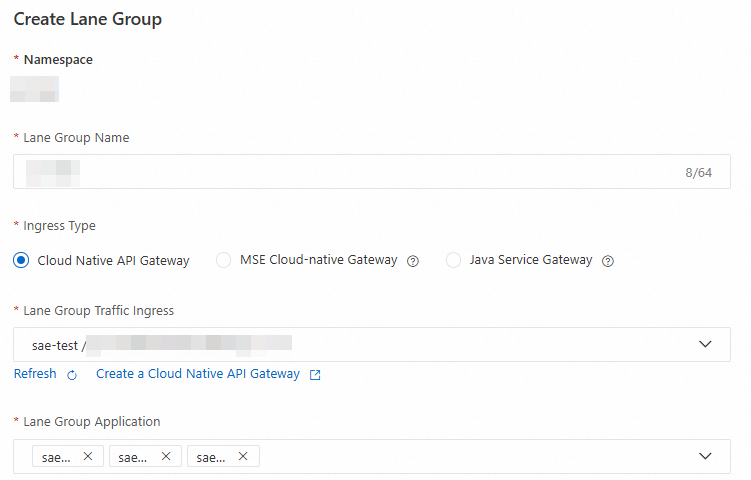Click the Ingress Type label

[59, 226]
